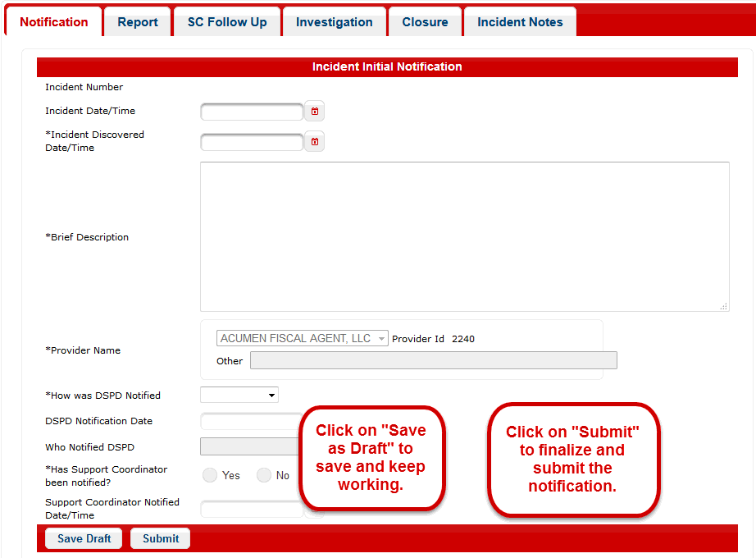Focus the Incident Discovered Date/Time field

point(252,142)
